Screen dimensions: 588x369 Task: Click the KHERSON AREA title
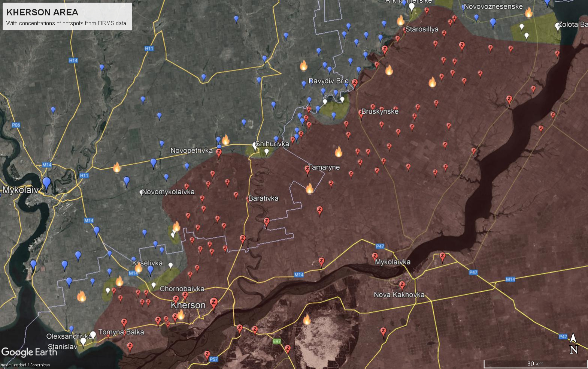click(x=42, y=12)
